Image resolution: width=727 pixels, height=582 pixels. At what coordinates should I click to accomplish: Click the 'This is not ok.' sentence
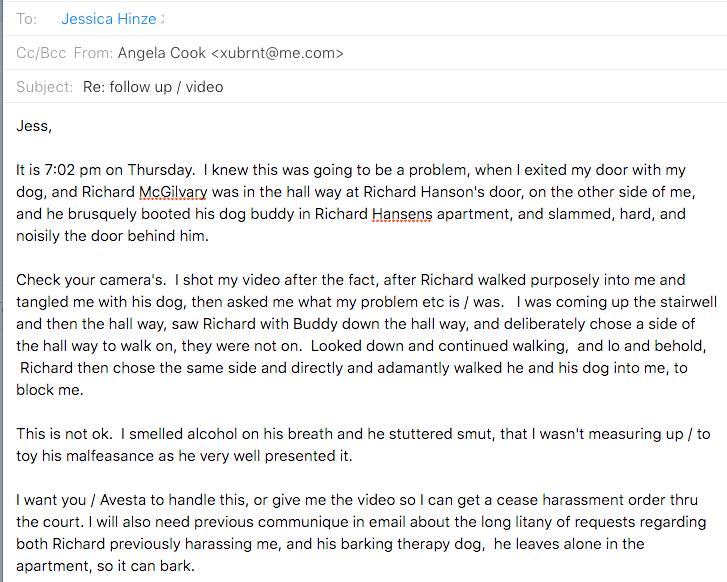pyautogui.click(x=64, y=434)
